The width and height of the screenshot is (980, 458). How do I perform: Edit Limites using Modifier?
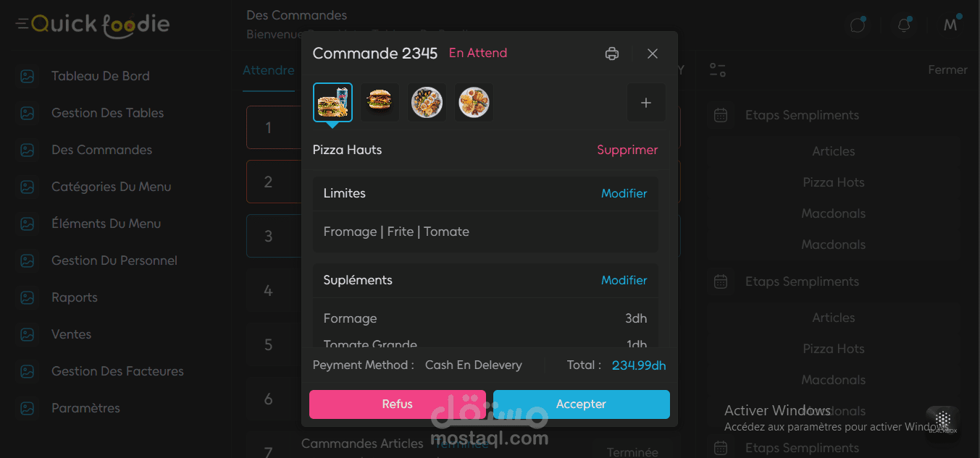click(624, 193)
